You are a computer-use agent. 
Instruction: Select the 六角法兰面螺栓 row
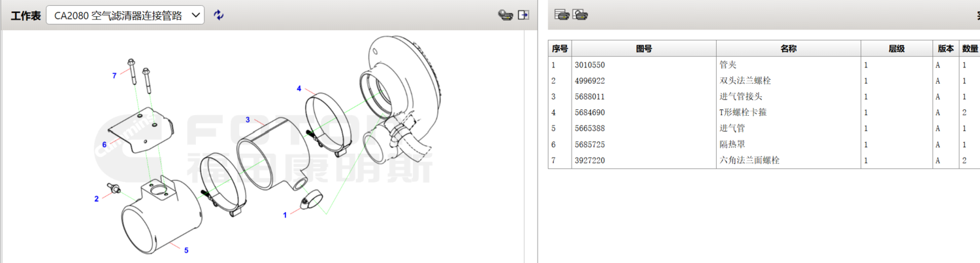749,160
